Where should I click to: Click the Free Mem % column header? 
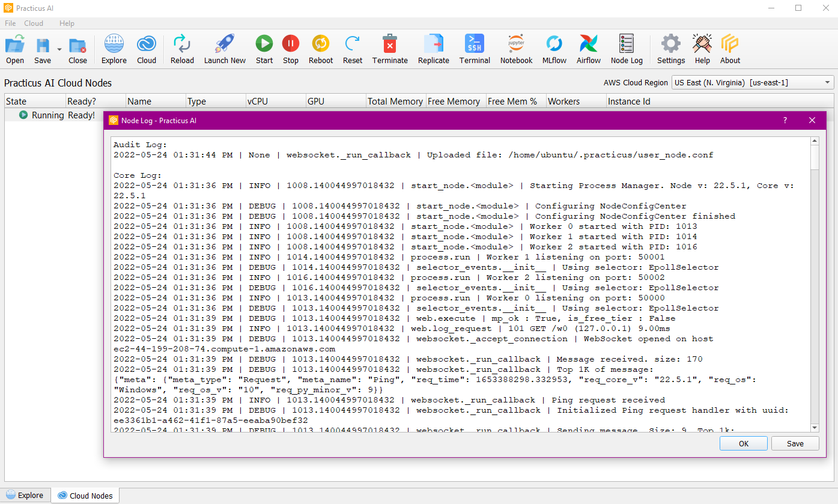tap(516, 101)
